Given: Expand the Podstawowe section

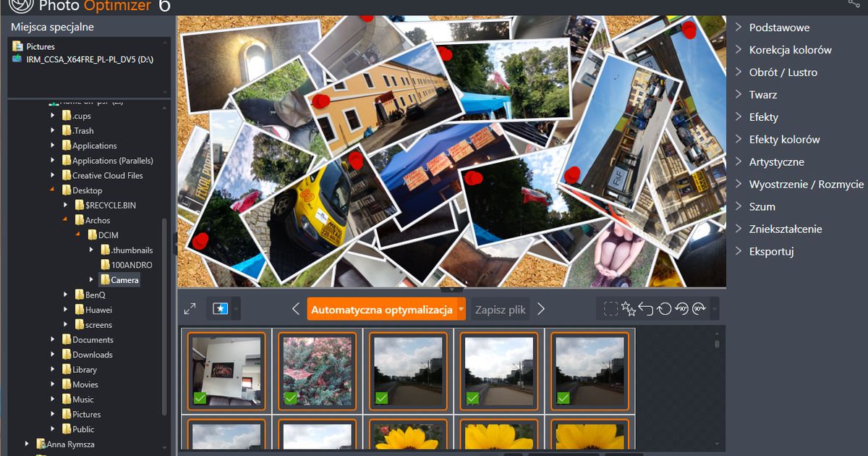Looking at the screenshot, I should pyautogui.click(x=780, y=27).
